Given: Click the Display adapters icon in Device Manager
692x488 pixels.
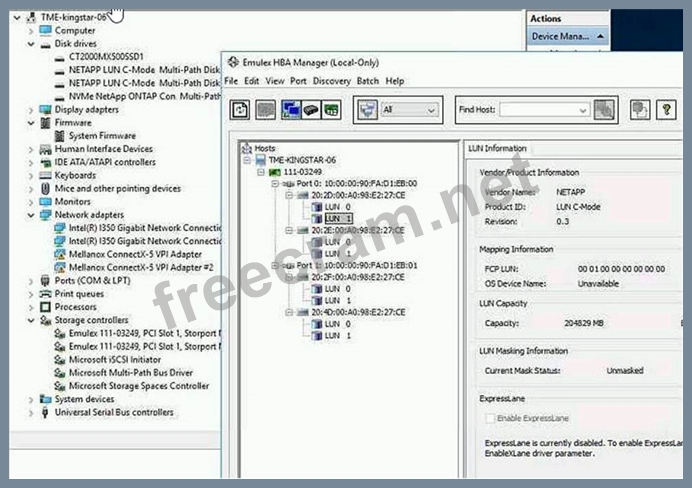Looking at the screenshot, I should coord(45,109).
